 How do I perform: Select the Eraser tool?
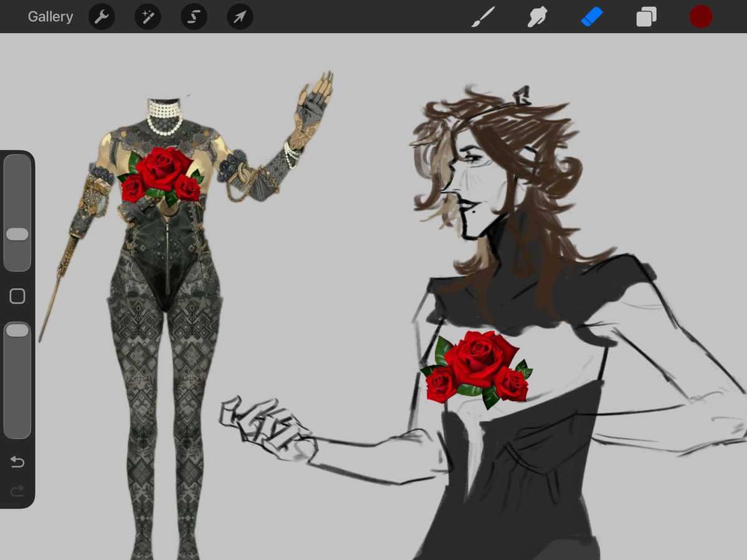[x=592, y=17]
